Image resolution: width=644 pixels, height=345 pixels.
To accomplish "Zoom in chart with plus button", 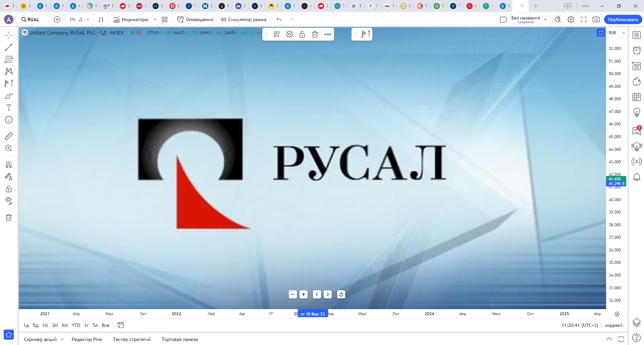I will 304,294.
